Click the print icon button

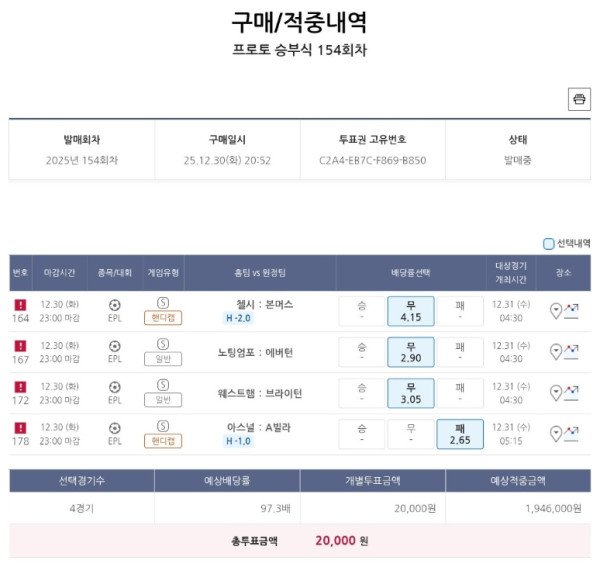tap(579, 98)
